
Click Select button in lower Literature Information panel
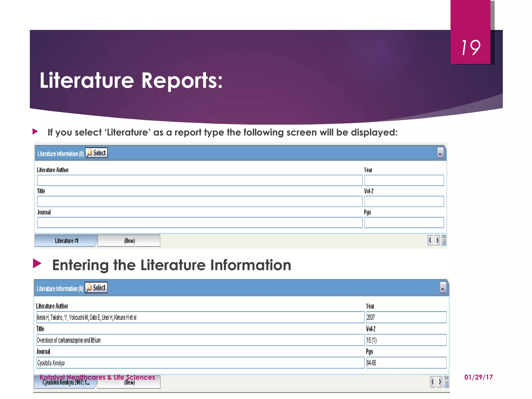pos(96,288)
